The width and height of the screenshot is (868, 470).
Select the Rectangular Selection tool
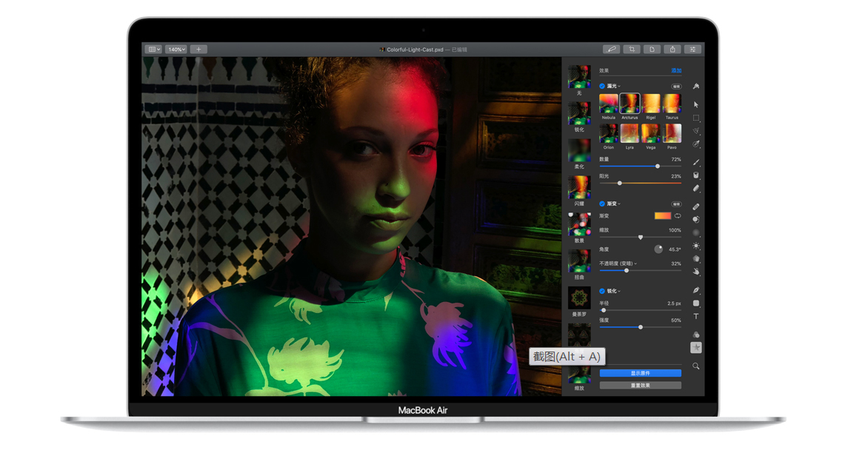click(x=696, y=118)
